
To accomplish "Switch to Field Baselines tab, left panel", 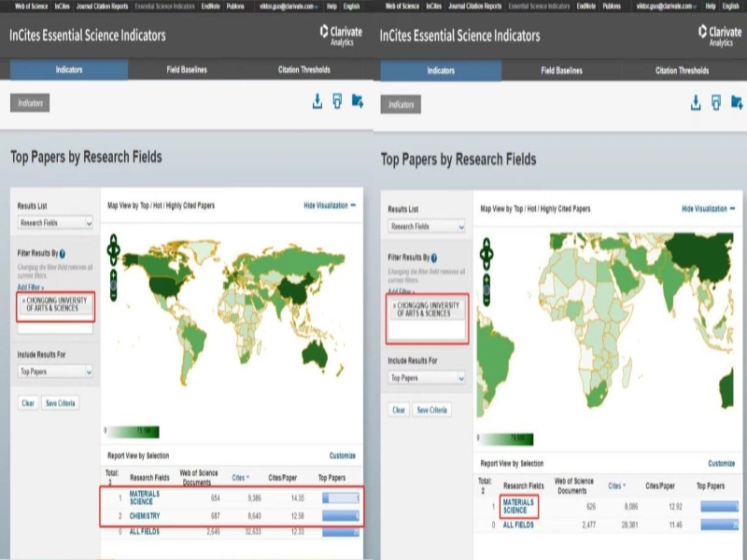I will click(188, 70).
